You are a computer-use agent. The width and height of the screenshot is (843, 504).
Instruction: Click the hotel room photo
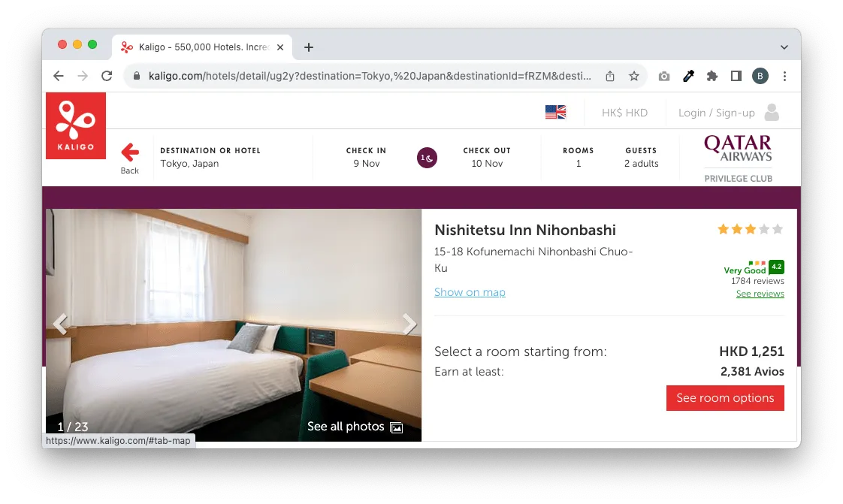[234, 325]
